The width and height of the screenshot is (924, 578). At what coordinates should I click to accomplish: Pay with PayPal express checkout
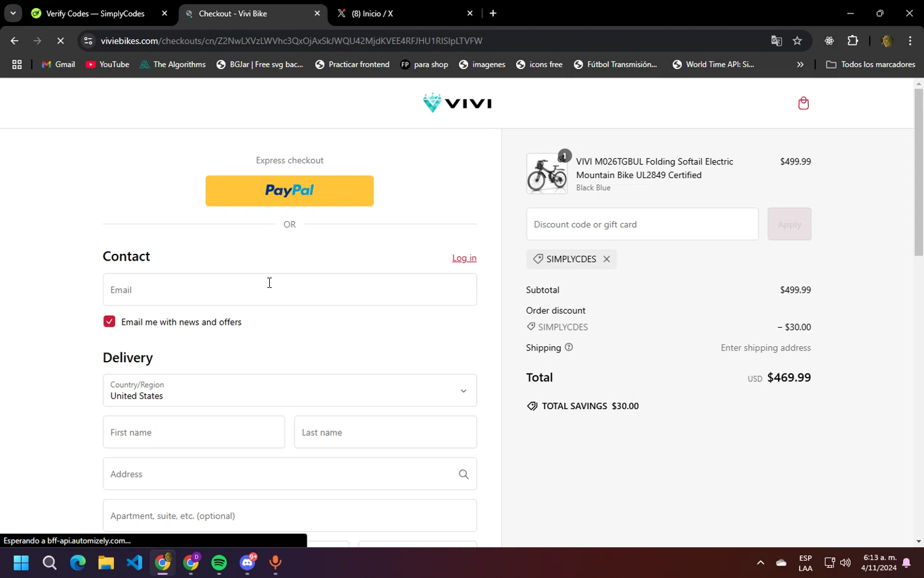click(x=290, y=191)
